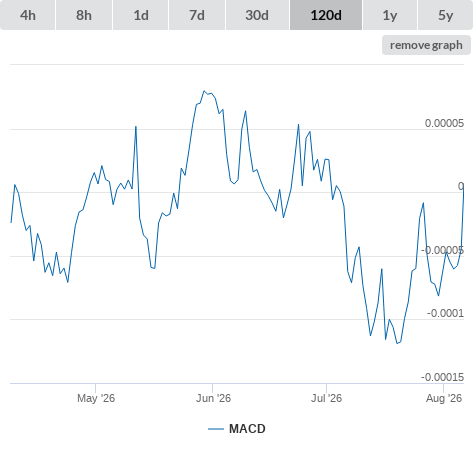This screenshot has width=474, height=455.
Task: Open the 5y time range view
Action: click(446, 15)
